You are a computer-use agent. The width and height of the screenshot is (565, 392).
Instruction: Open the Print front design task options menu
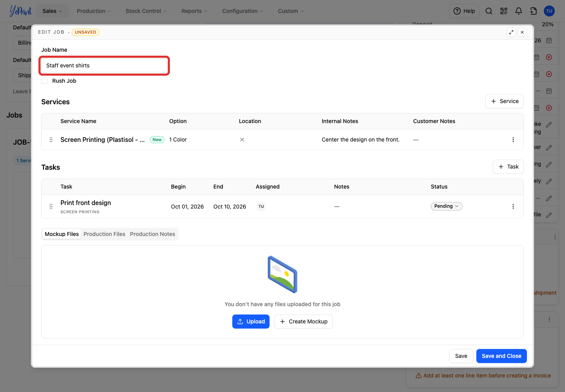pyautogui.click(x=513, y=206)
